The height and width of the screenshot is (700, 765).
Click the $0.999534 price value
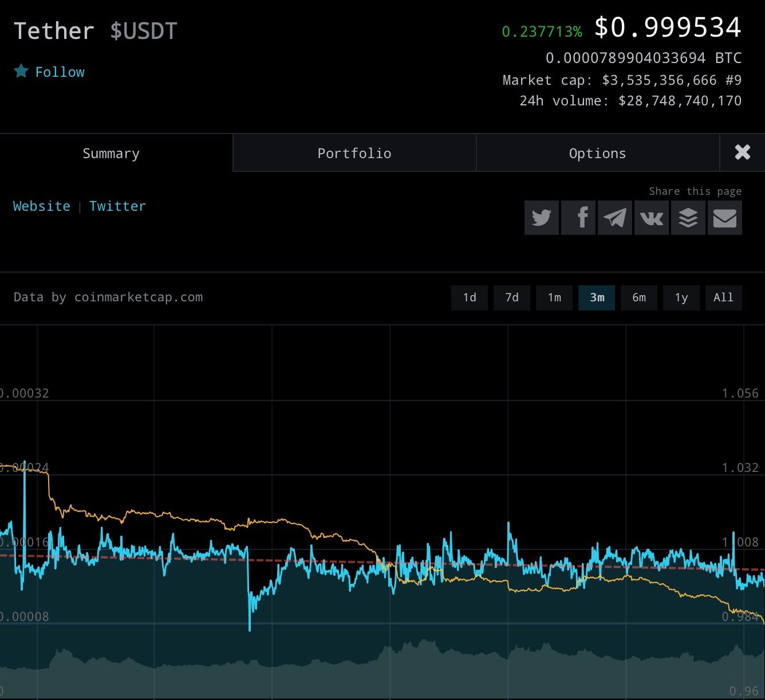click(x=668, y=27)
